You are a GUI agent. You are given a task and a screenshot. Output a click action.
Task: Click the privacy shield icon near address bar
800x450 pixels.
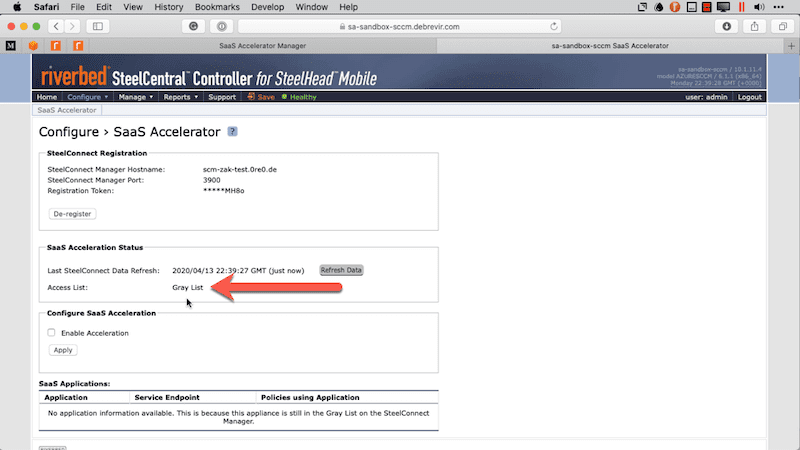tap(221, 27)
